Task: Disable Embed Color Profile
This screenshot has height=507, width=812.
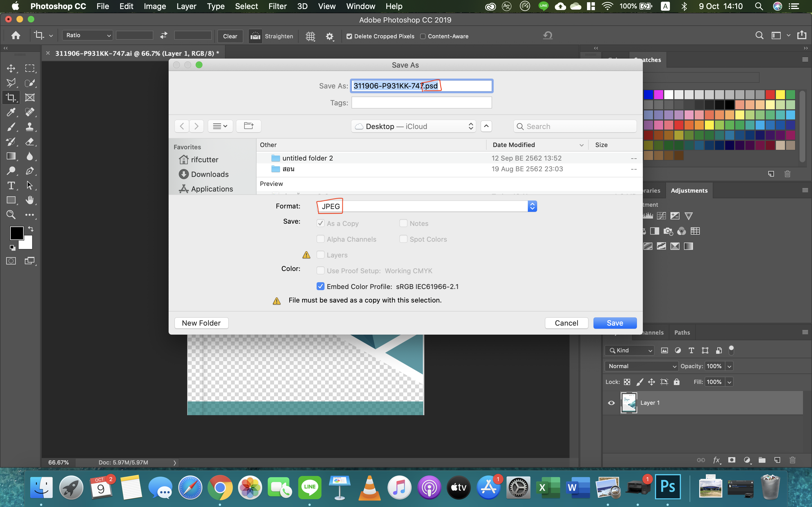Action: coord(321,286)
